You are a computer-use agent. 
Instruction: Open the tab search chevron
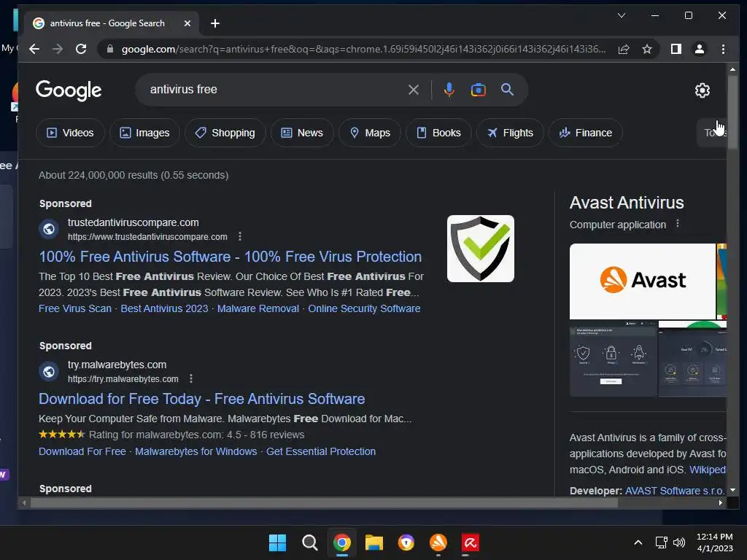point(622,16)
